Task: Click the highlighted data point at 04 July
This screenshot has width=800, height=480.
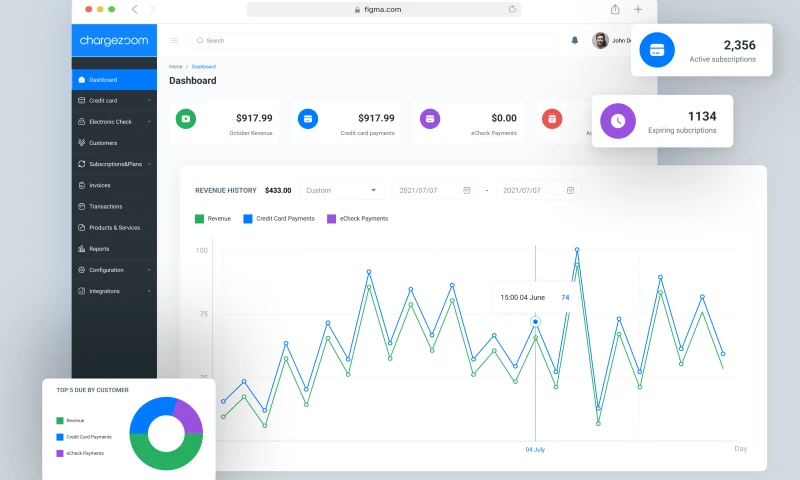Action: click(x=535, y=322)
